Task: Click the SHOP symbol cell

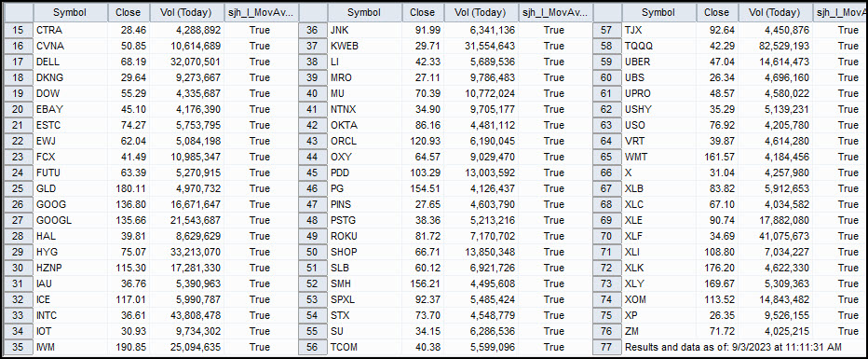Action: [x=364, y=252]
